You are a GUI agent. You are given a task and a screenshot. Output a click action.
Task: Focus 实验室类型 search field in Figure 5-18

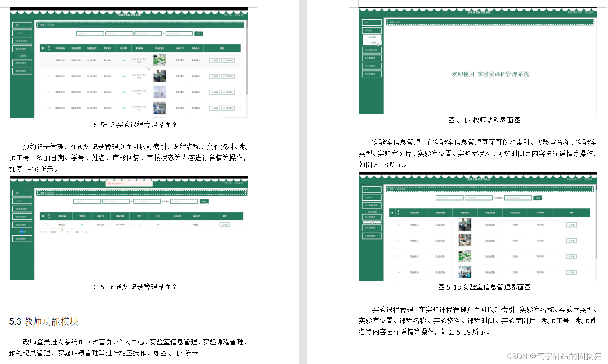pyautogui.click(x=479, y=198)
